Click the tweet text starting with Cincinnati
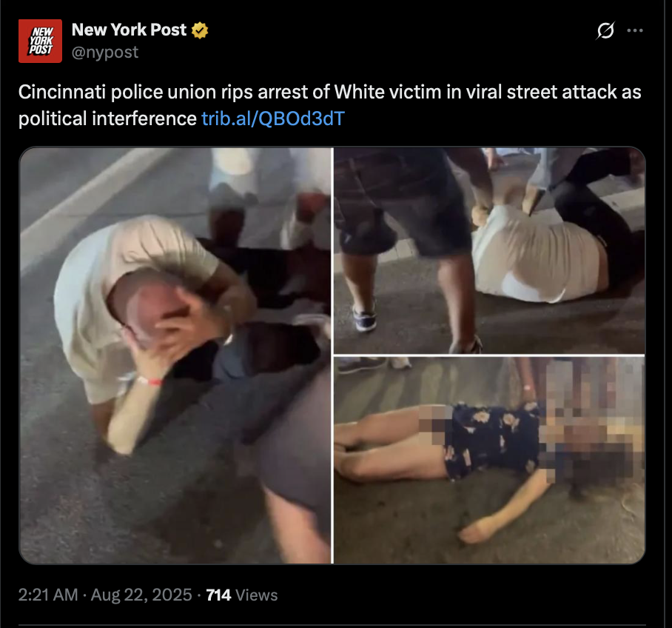 330,105
